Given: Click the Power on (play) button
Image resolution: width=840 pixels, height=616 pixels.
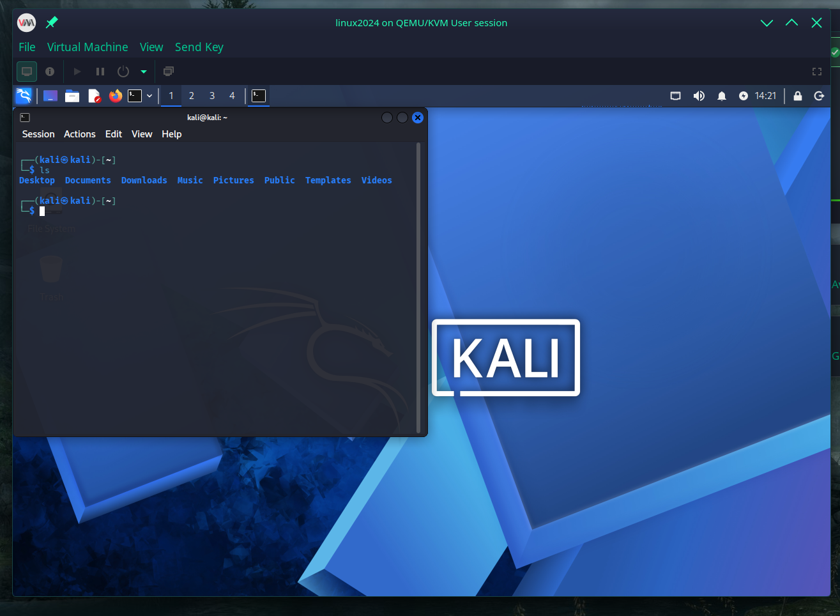Looking at the screenshot, I should click(x=77, y=72).
